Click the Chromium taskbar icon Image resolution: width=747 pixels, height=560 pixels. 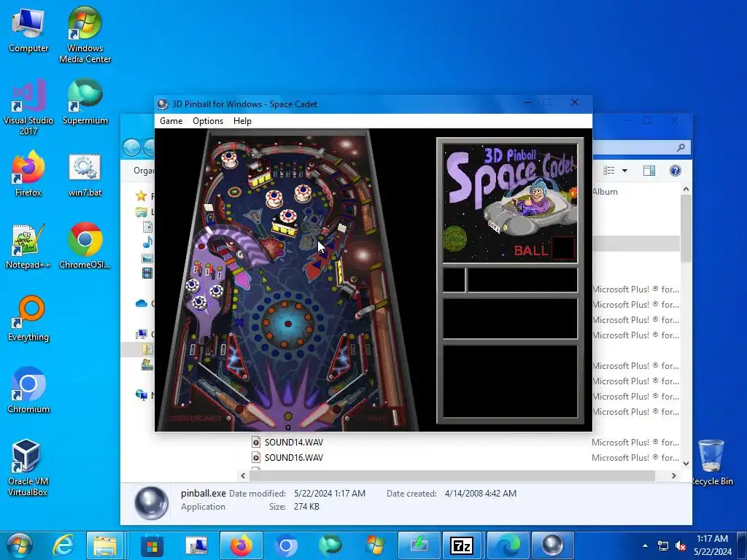point(286,545)
